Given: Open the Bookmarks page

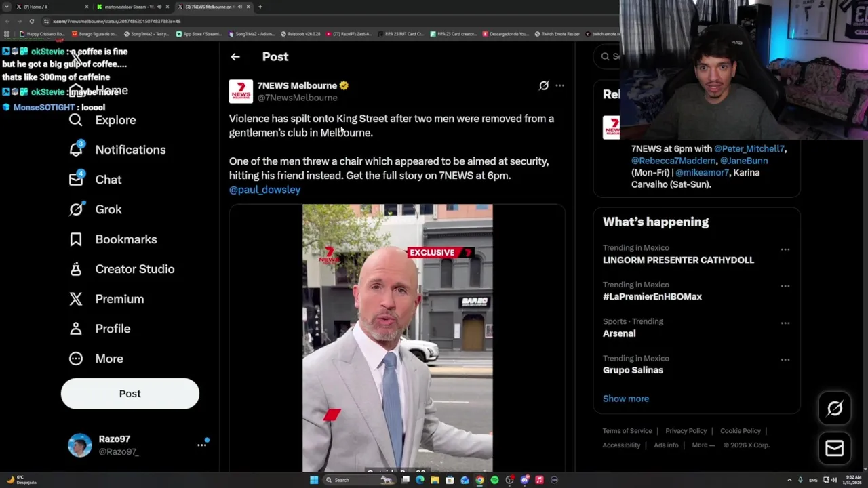Looking at the screenshot, I should (125, 239).
